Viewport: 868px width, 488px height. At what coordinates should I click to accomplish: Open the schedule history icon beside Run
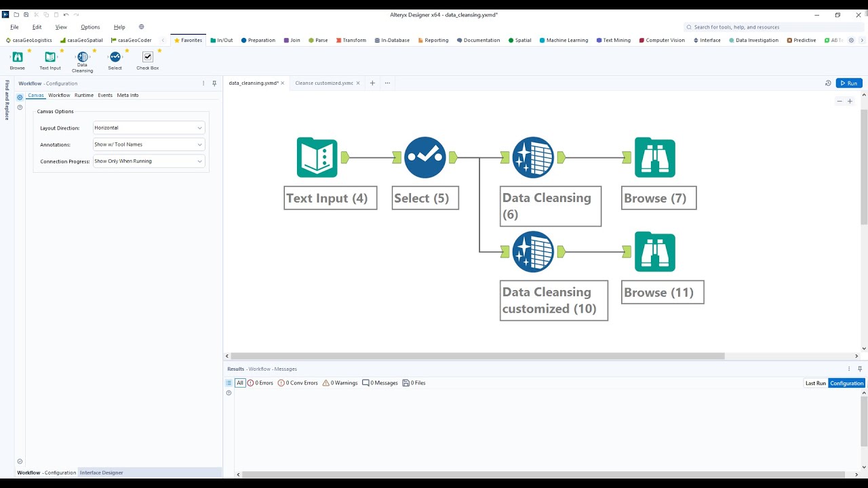[x=828, y=83]
